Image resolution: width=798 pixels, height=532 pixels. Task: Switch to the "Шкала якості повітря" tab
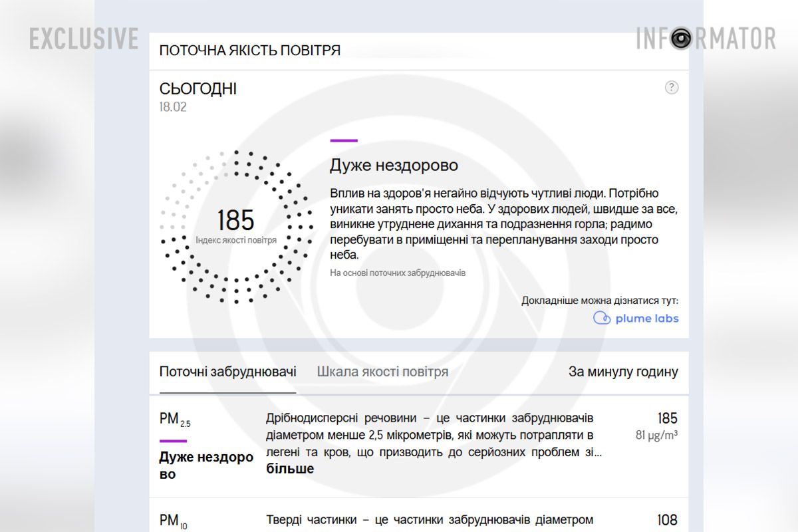382,372
